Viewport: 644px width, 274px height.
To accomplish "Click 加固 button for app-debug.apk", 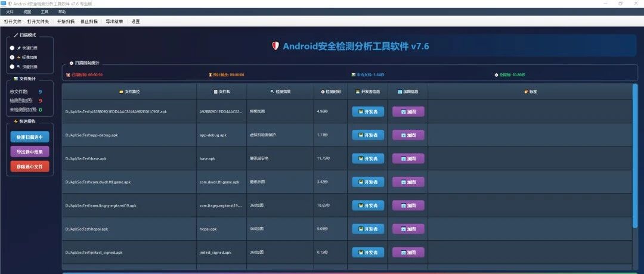I will 408,135.
